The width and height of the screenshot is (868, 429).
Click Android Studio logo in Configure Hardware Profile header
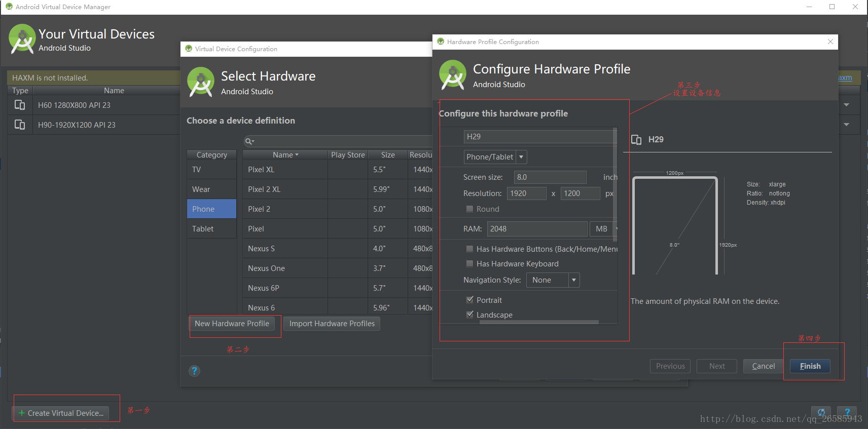pyautogui.click(x=453, y=75)
